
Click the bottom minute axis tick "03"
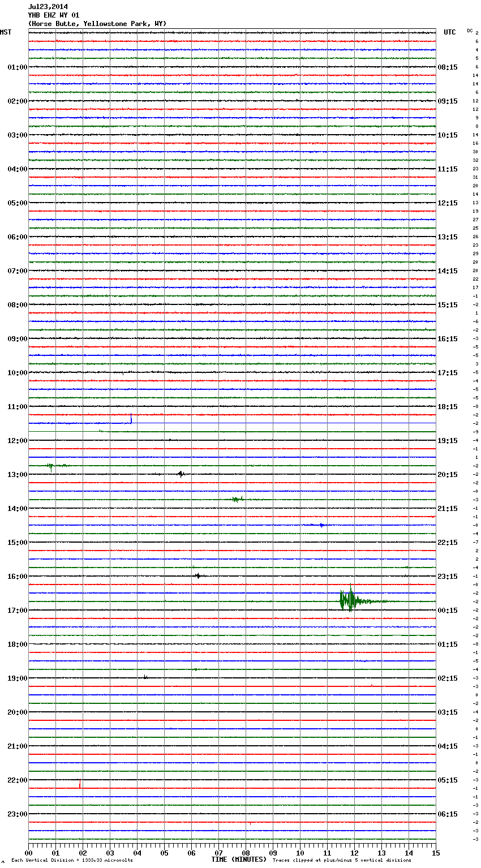(110, 853)
